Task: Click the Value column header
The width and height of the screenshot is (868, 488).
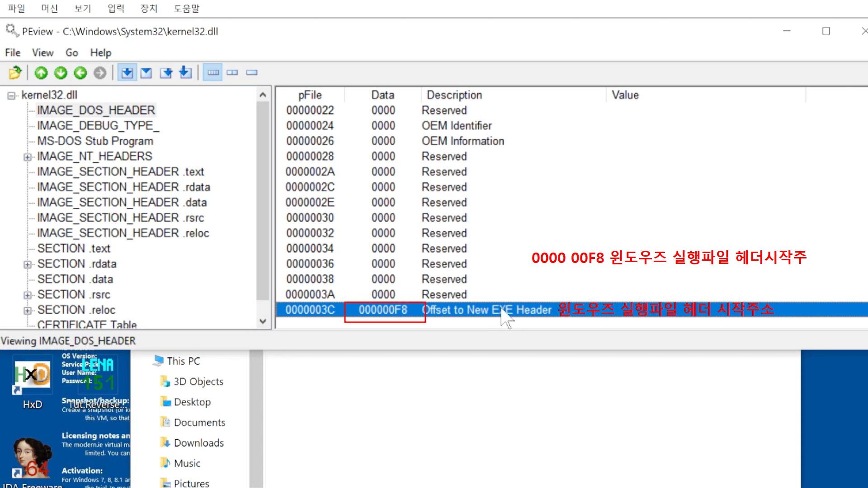Action: (x=706, y=95)
